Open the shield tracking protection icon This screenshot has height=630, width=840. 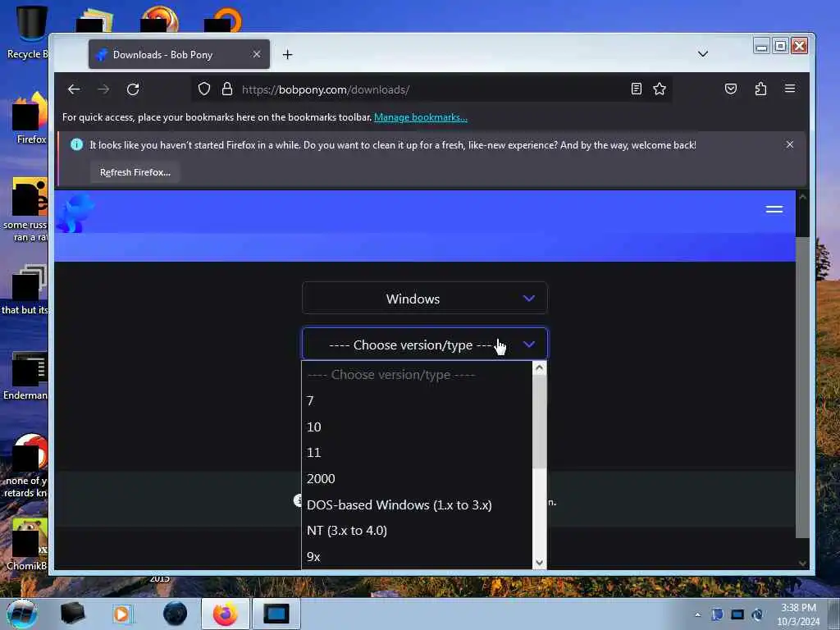(204, 89)
